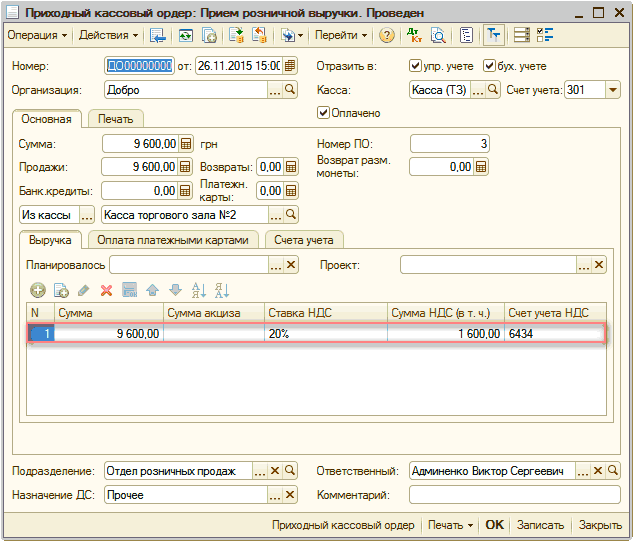Viewport: 633px width, 541px height.
Task: Open the Операция dropdown menu
Action: (37, 36)
